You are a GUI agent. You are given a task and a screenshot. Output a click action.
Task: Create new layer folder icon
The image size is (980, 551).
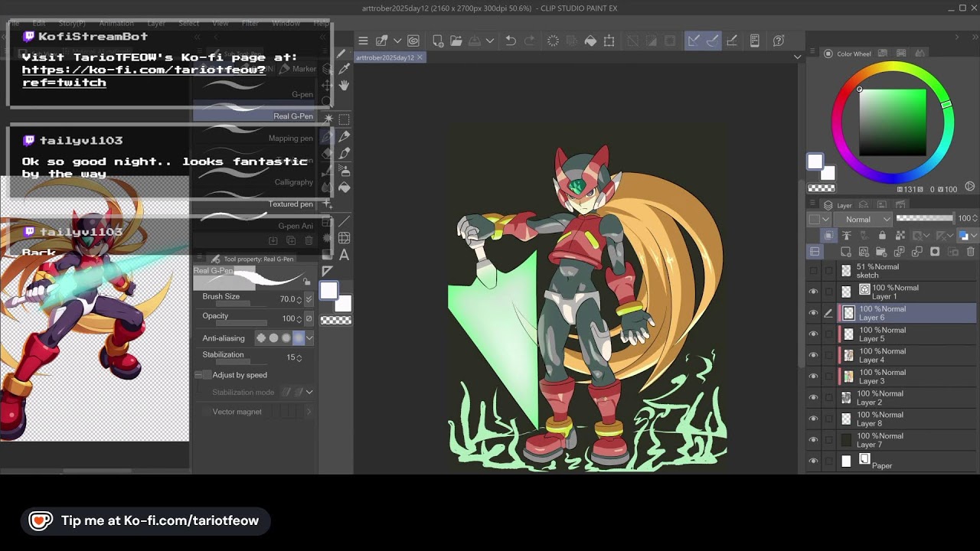(882, 252)
